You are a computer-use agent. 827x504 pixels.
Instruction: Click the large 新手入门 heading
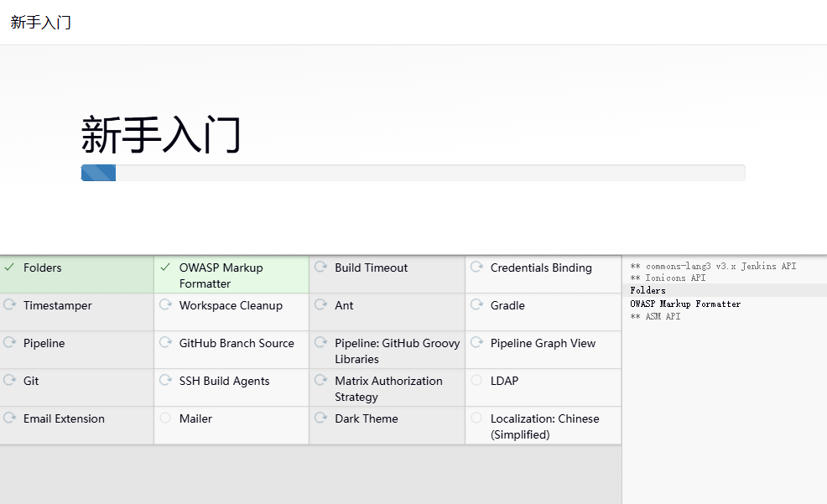click(161, 135)
